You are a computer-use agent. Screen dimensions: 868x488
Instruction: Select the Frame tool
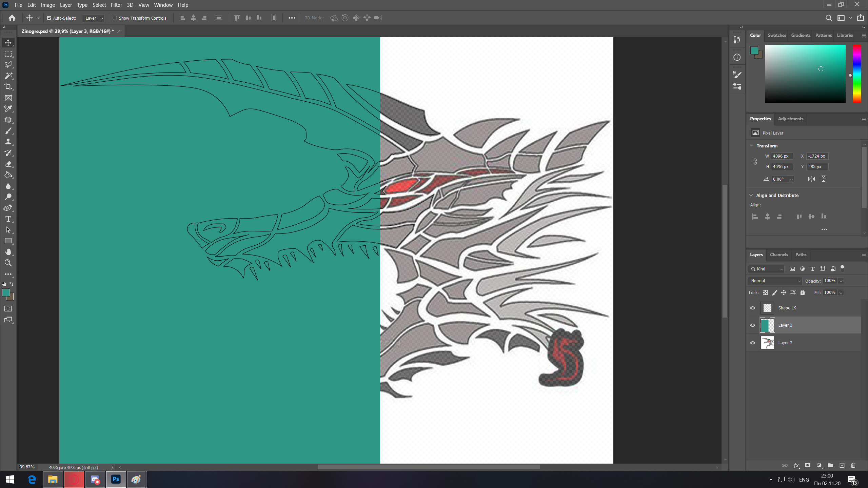click(x=8, y=98)
